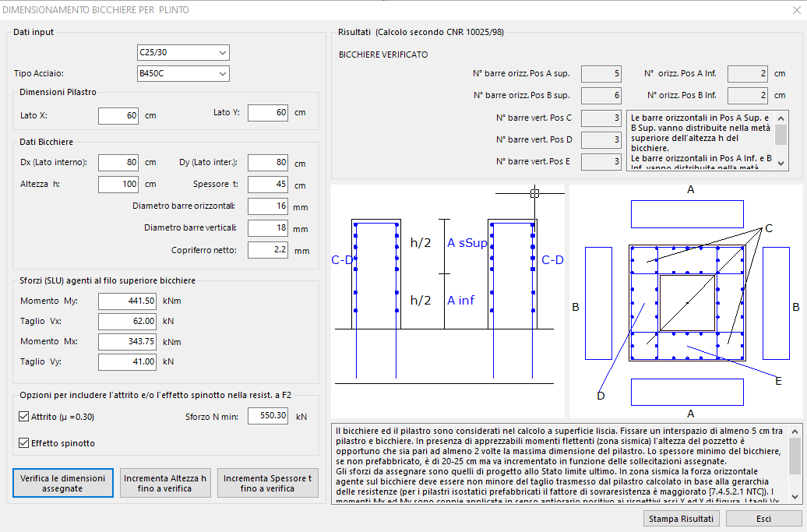This screenshot has width=807, height=532.
Task: Click the Stampa Risultati button
Action: pyautogui.click(x=681, y=519)
